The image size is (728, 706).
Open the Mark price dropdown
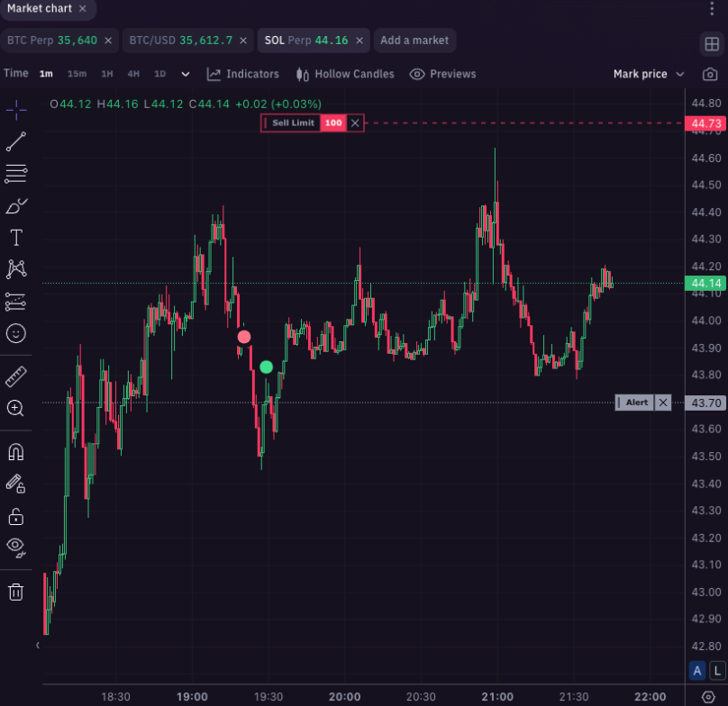[x=649, y=74]
